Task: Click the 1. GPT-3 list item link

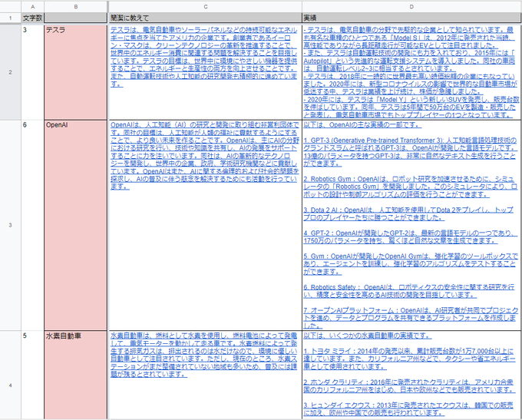Action: pos(410,152)
